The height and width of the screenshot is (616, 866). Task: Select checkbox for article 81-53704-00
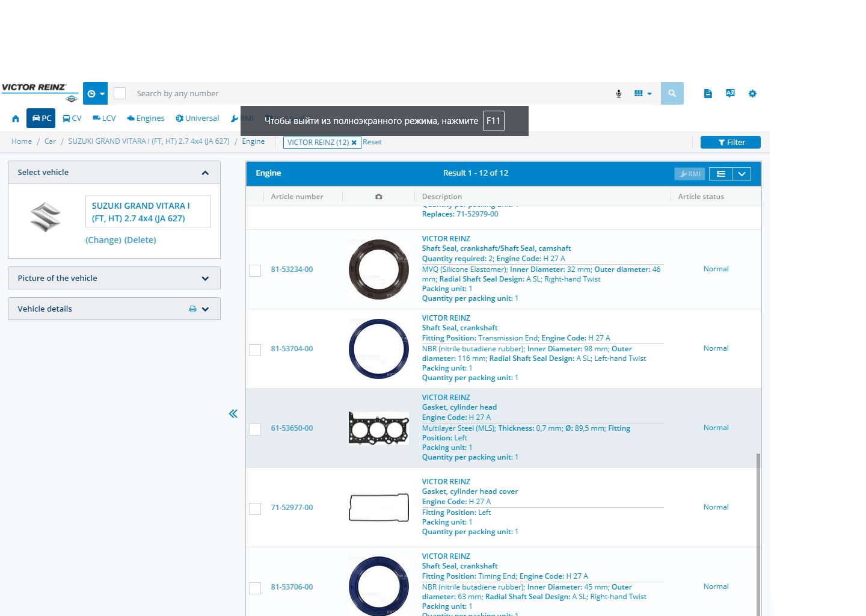point(255,350)
